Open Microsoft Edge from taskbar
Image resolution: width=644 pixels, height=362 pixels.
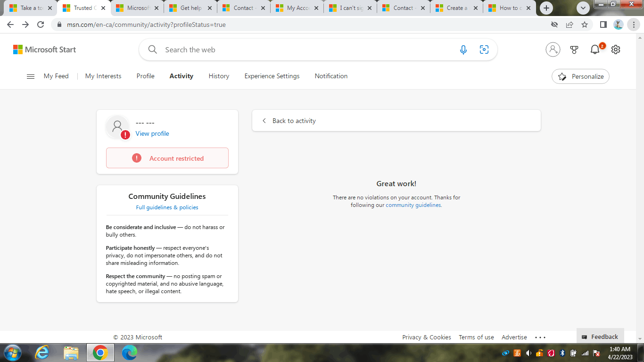(x=129, y=353)
